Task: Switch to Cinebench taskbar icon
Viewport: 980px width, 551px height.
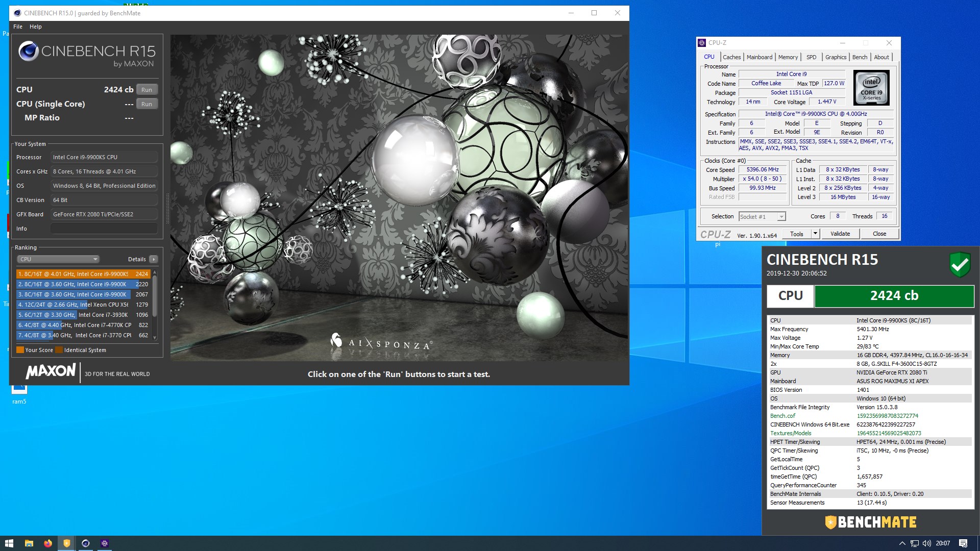Action: pos(85,543)
